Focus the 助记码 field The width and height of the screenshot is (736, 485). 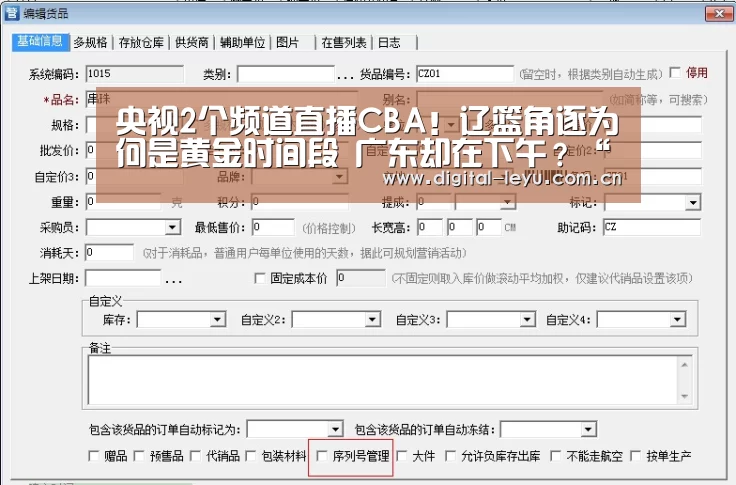tap(652, 228)
